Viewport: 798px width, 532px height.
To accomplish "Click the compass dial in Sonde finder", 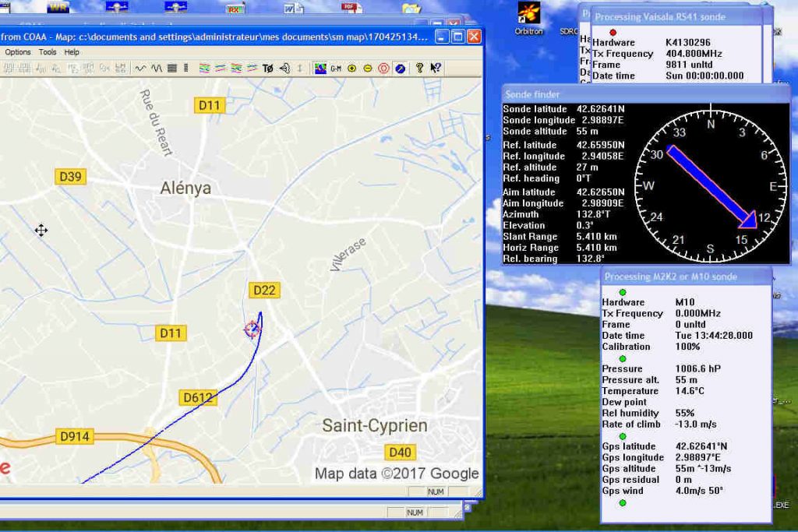I will (x=711, y=185).
